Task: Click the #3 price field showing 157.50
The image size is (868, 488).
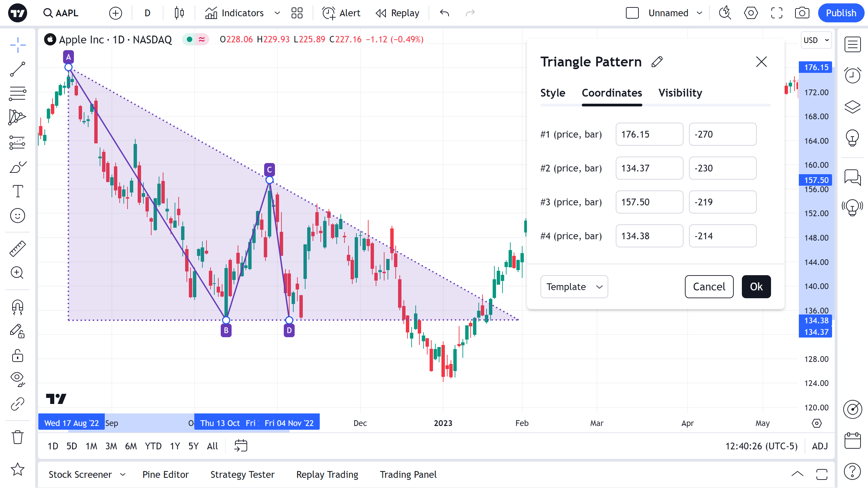Action: [649, 202]
